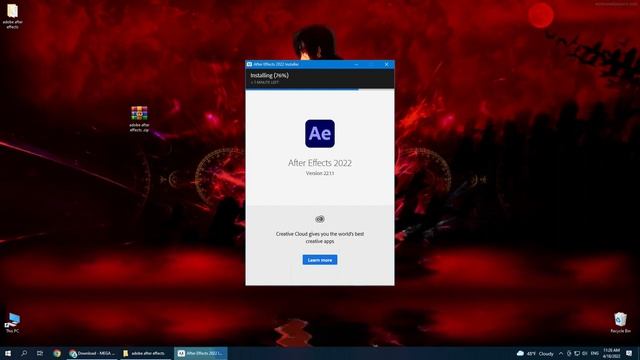Open the notifications action center
The width and height of the screenshot is (640, 360).
[629, 353]
